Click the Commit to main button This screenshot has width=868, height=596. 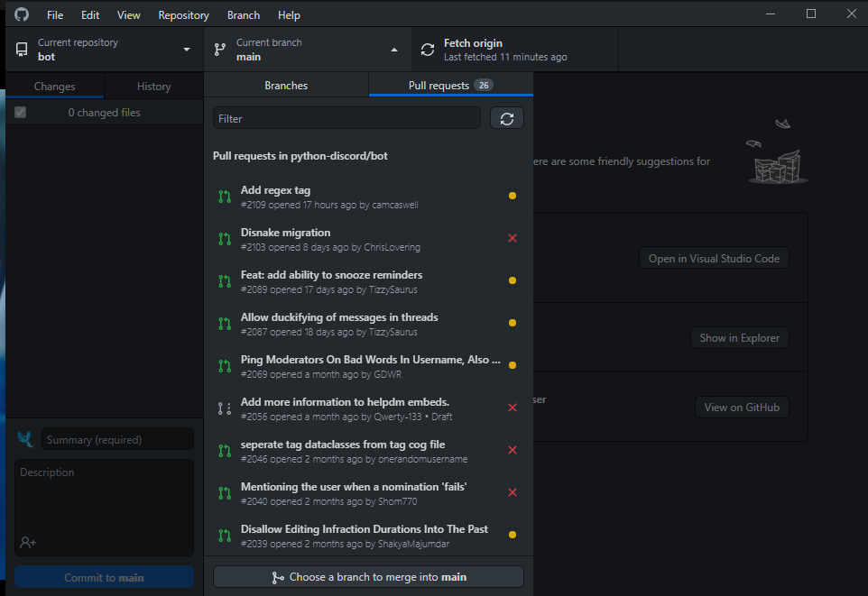[104, 577]
